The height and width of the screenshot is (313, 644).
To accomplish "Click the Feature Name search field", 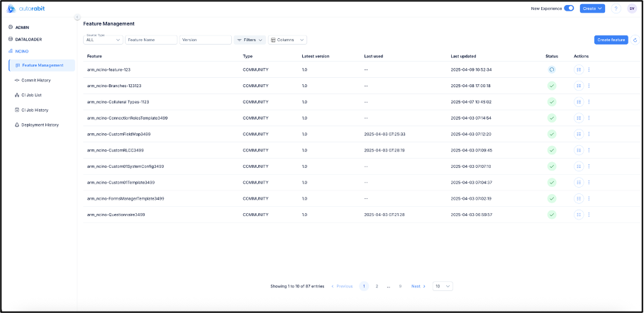I will (151, 40).
